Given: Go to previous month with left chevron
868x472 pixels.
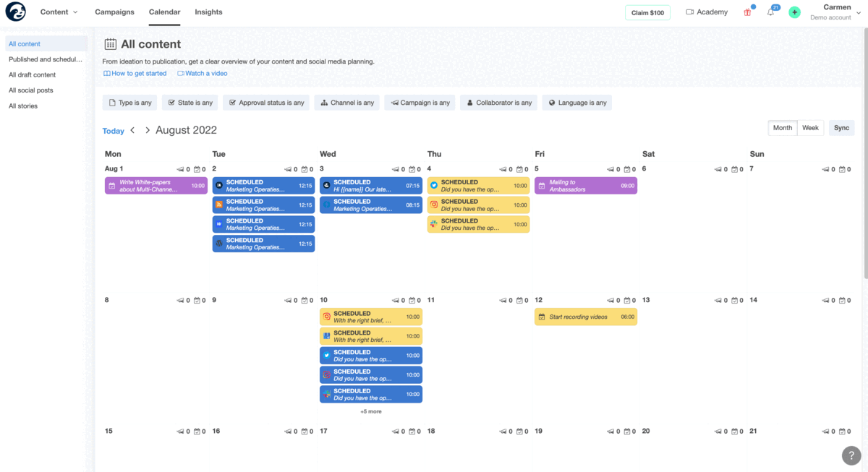Looking at the screenshot, I should 133,131.
